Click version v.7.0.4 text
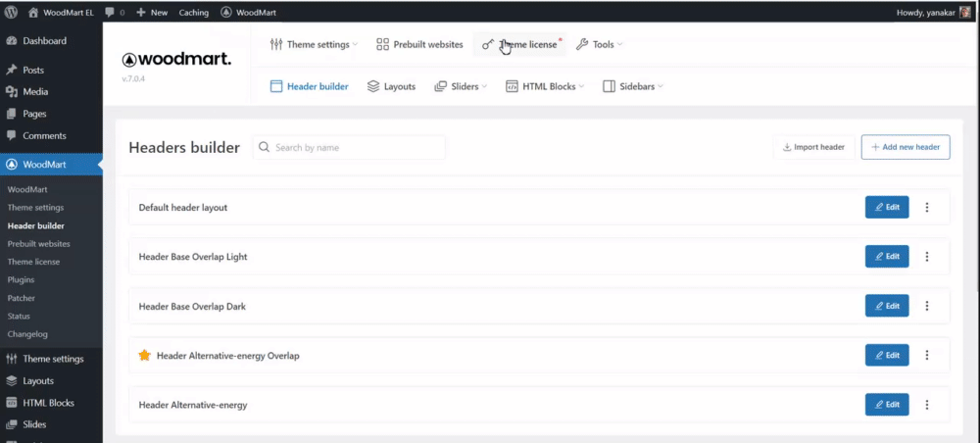Image resolution: width=980 pixels, height=443 pixels. (133, 79)
